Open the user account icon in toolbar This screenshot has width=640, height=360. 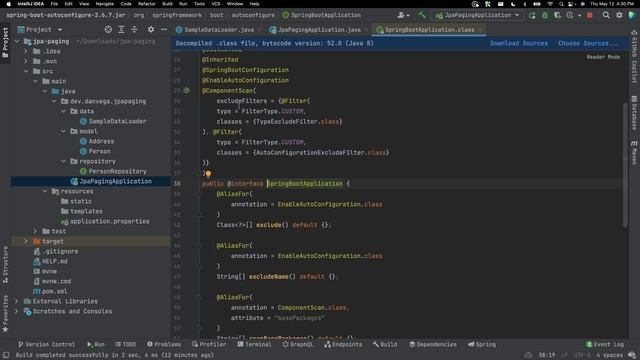point(402,15)
